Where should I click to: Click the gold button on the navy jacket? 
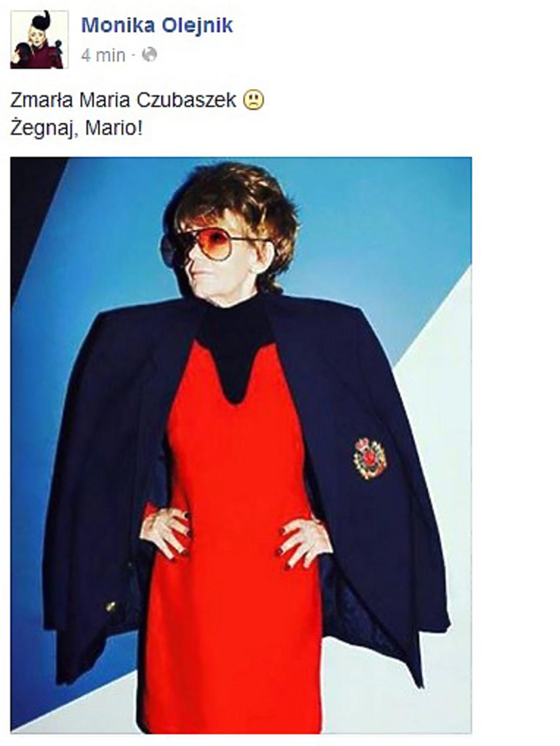111,607
